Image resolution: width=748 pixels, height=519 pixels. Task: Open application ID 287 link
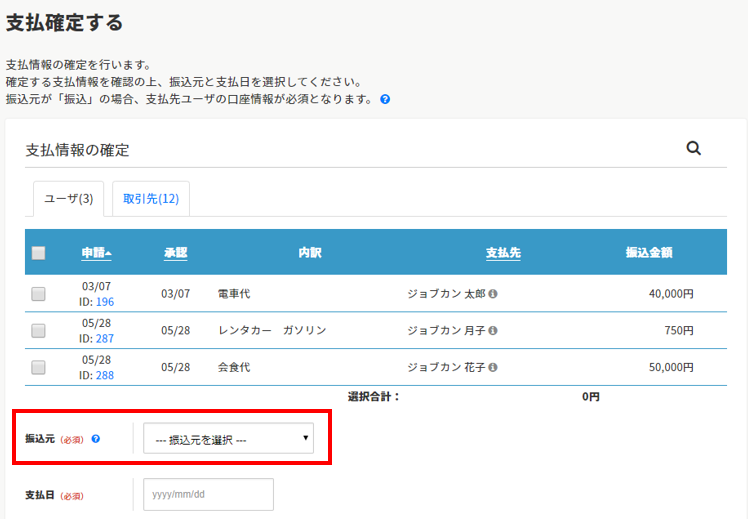click(105, 339)
